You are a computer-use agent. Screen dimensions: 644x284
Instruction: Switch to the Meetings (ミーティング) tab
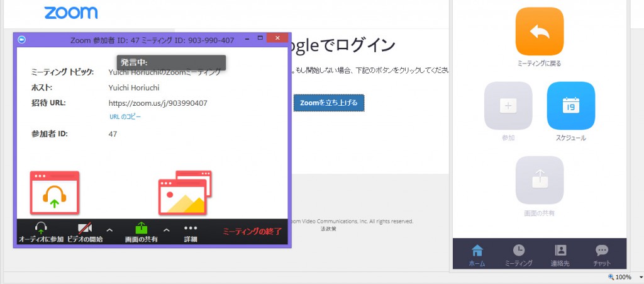click(519, 255)
